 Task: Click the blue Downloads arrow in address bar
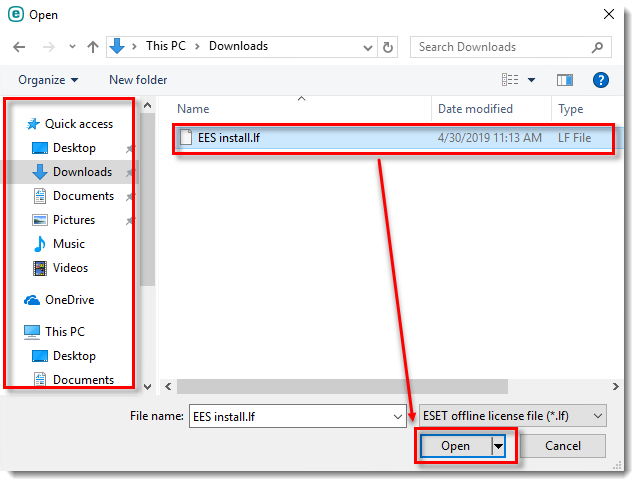coord(117,46)
